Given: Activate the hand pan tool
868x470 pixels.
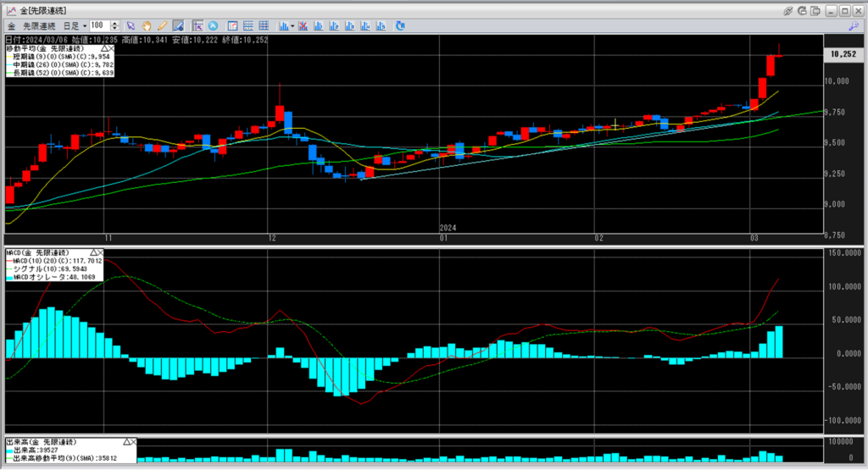Looking at the screenshot, I should point(147,25).
